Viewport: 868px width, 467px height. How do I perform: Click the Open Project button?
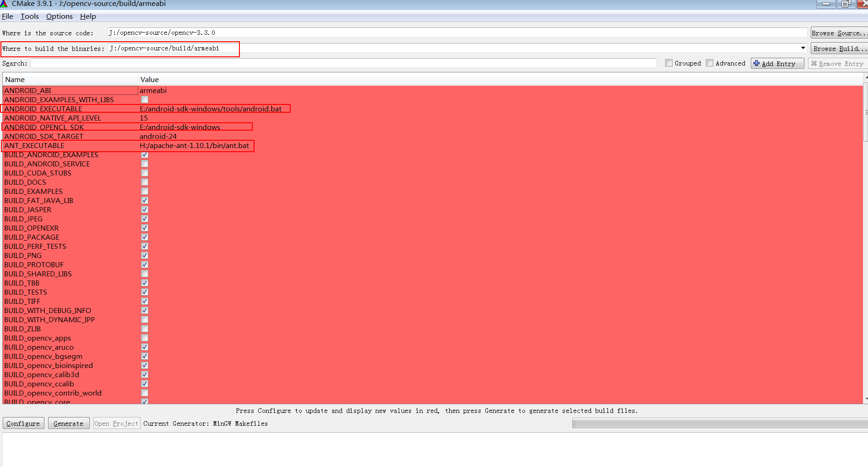(116, 423)
